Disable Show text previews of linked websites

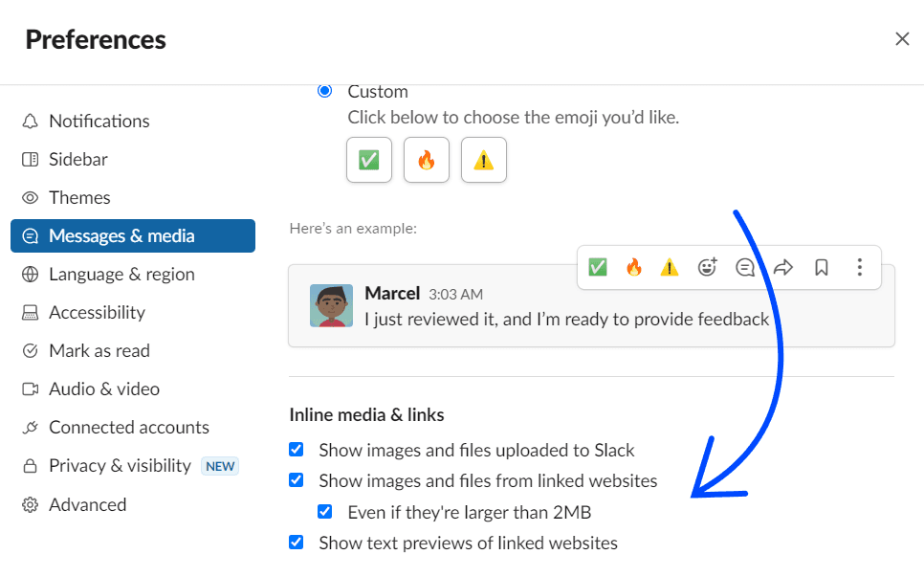pyautogui.click(x=297, y=543)
